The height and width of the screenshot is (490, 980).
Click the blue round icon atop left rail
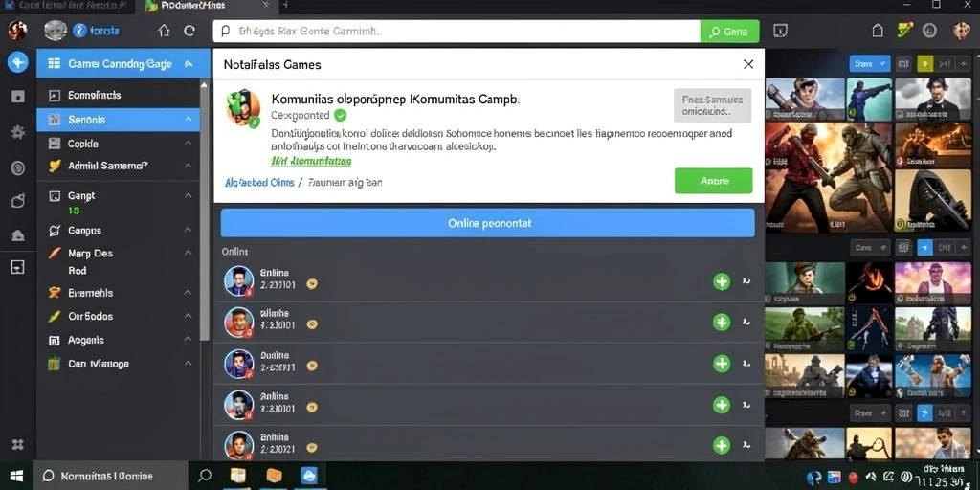17,62
